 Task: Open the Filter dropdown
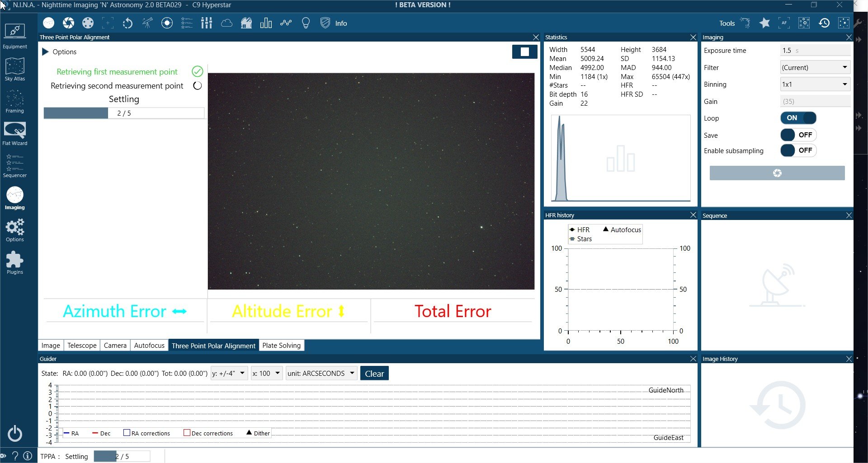815,67
